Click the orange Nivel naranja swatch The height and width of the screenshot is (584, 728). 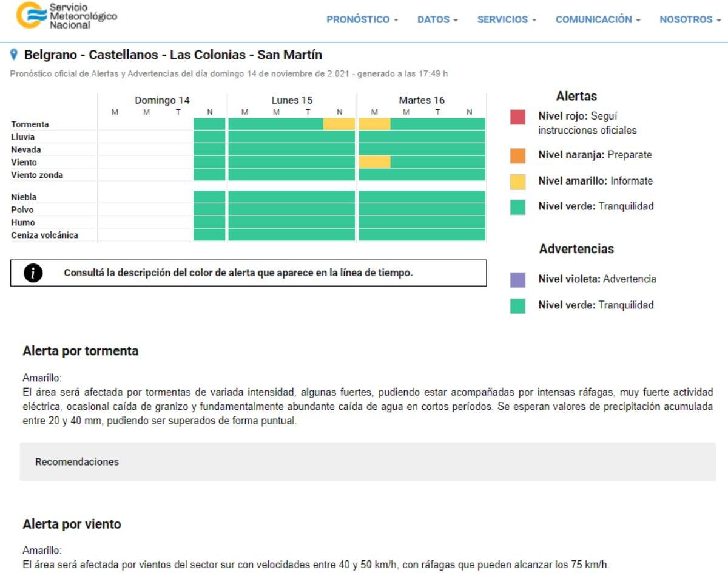pos(517,155)
